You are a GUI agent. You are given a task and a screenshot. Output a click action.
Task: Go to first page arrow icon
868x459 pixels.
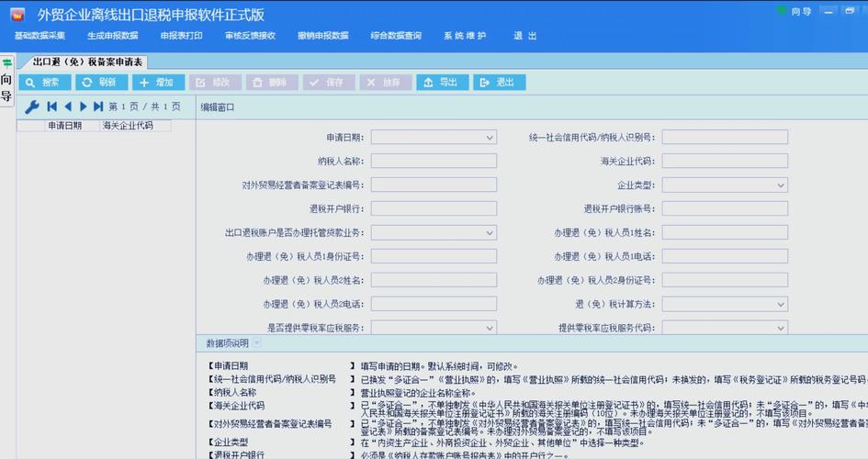coord(52,106)
